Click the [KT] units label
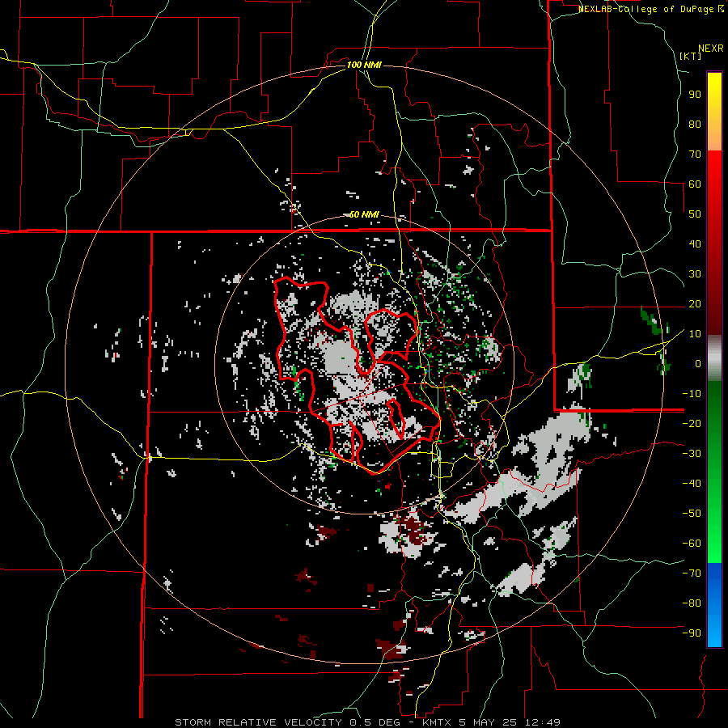This screenshot has width=728, height=728. 691,56
